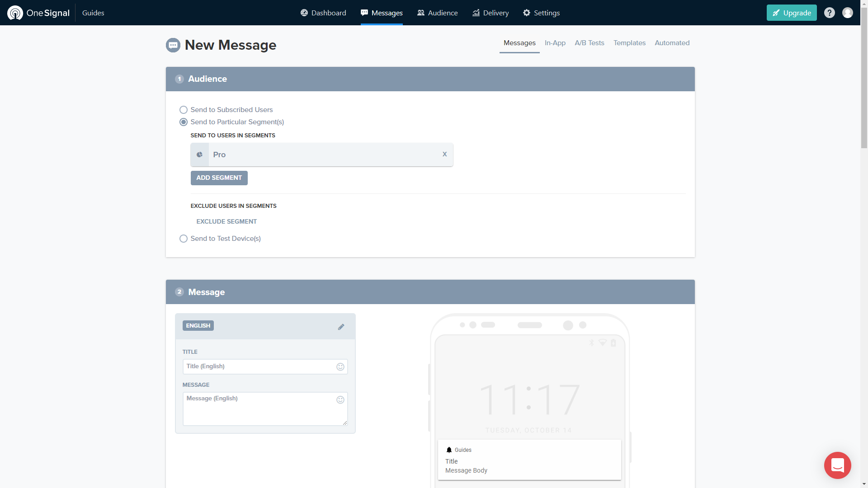
Task: Switch to the A/B Tests tab
Action: [x=590, y=43]
